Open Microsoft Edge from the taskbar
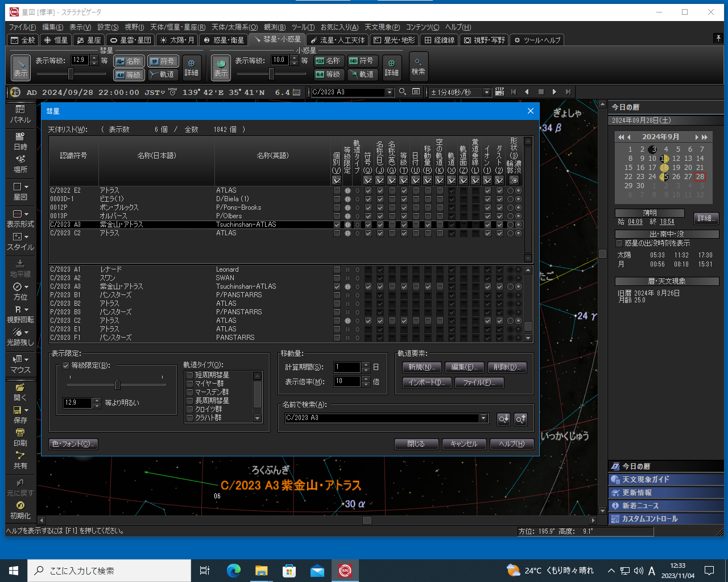 [x=234, y=571]
